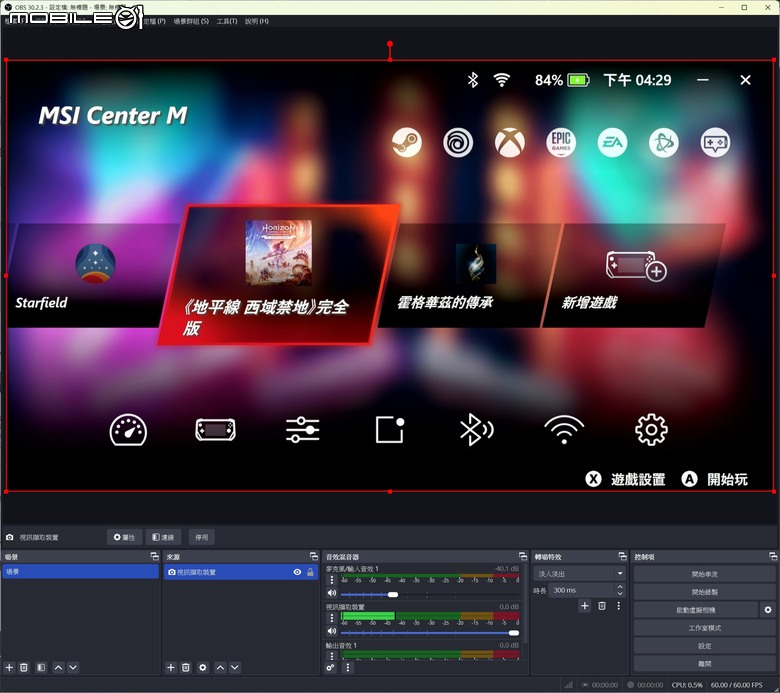
Task: Decrease the 300 ms duration with down arrow
Action: (x=620, y=594)
